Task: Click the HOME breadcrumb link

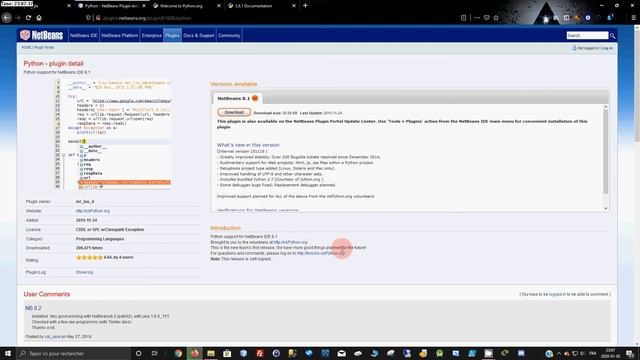Action: point(26,47)
